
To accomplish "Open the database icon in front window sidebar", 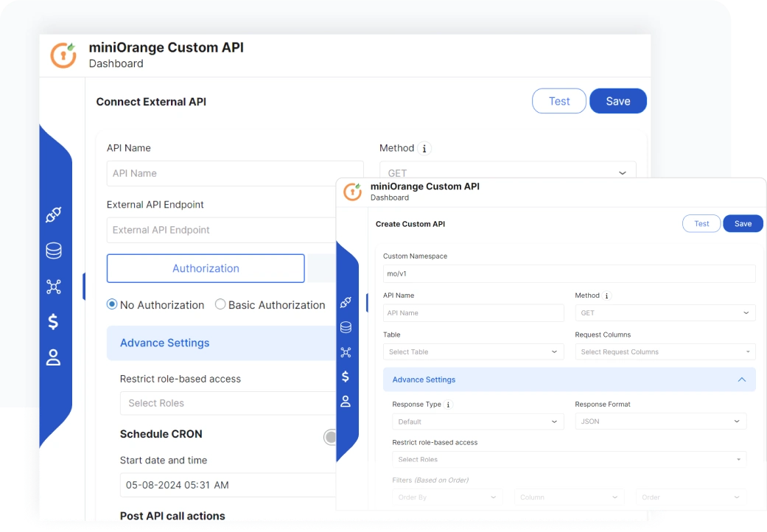I will tap(346, 327).
